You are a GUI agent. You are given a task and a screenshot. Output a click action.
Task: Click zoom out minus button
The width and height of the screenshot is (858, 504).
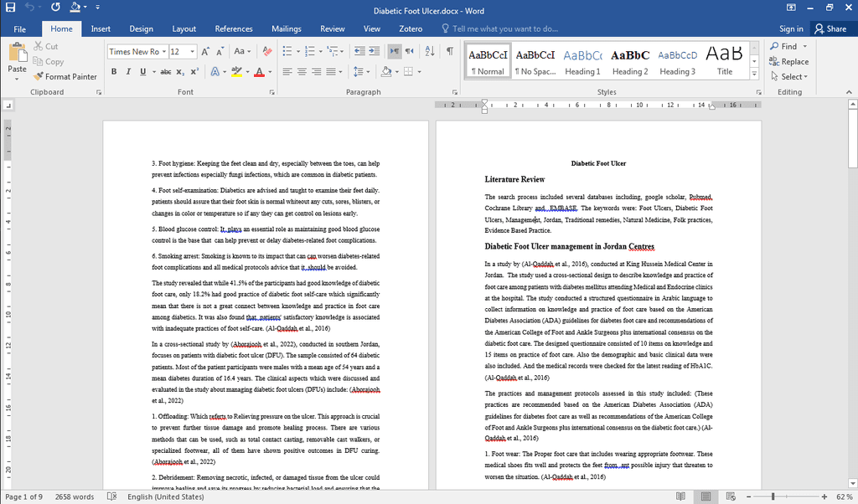coord(749,496)
